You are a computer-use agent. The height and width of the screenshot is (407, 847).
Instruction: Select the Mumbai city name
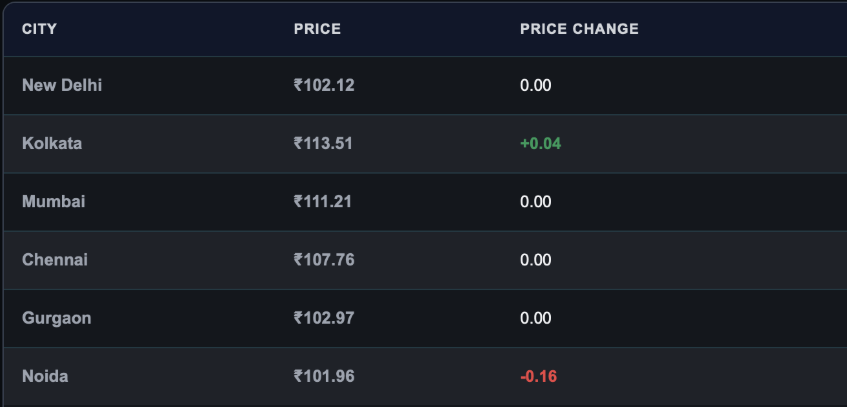53,202
